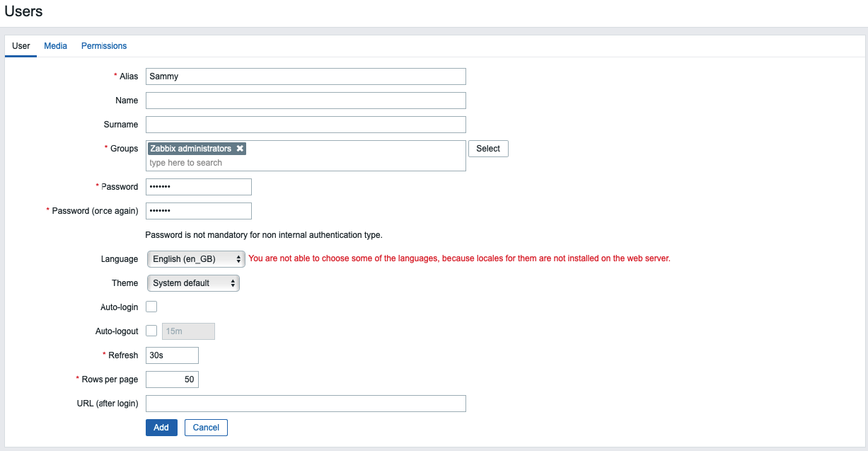This screenshot has width=868, height=451.
Task: Select the User tab
Action: pyautogui.click(x=21, y=46)
